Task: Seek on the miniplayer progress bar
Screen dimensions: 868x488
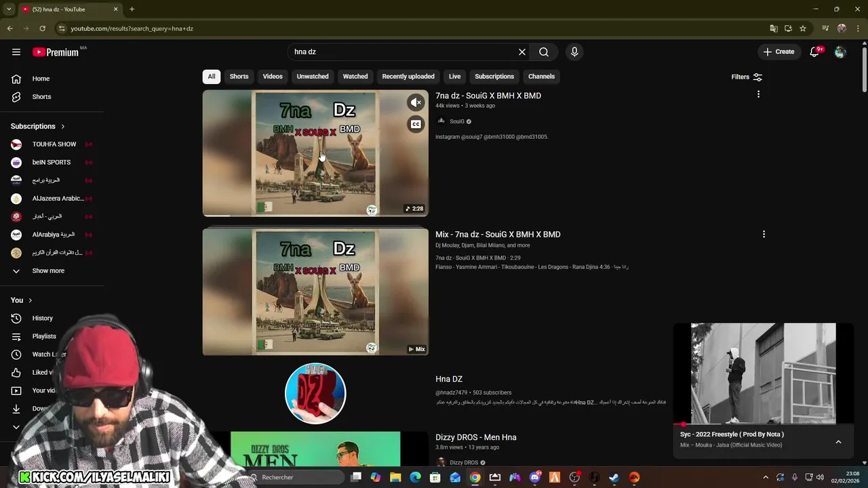Action: coord(764,424)
